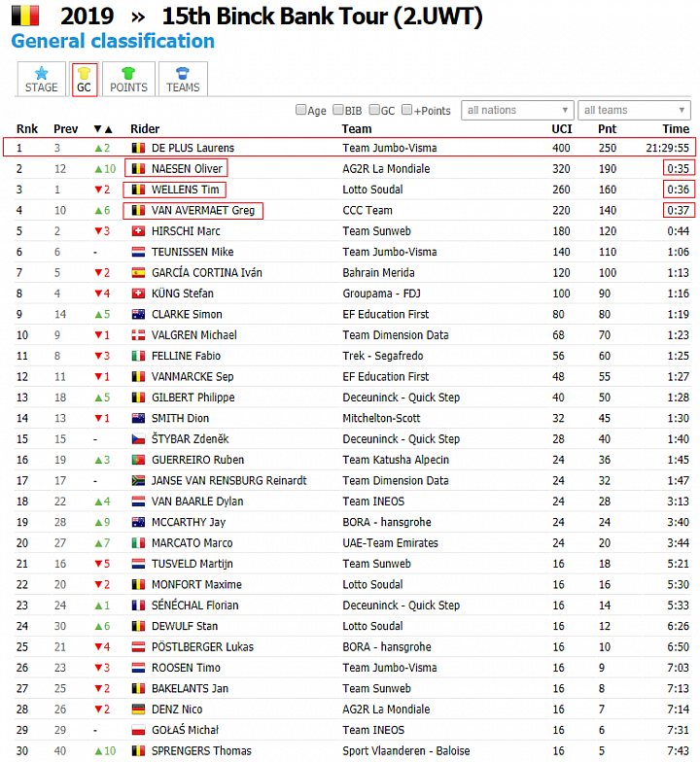
Task: Open Team Jumbo-Visma in DE PLUS row
Action: tap(389, 148)
